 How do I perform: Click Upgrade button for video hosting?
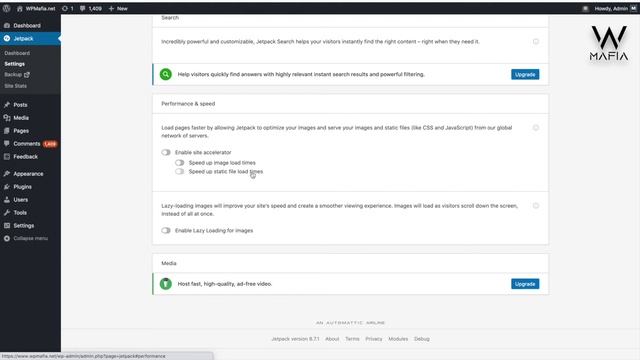pyautogui.click(x=525, y=284)
